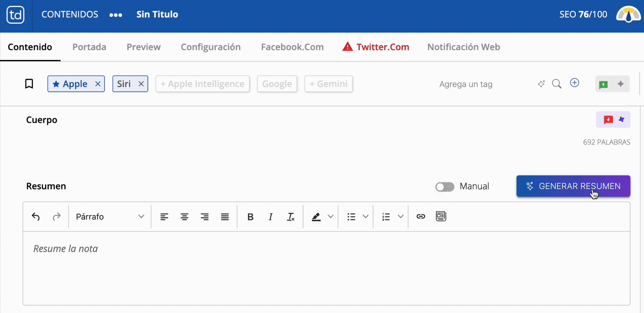
Task: Click the SEO gauge icon
Action: click(x=628, y=15)
